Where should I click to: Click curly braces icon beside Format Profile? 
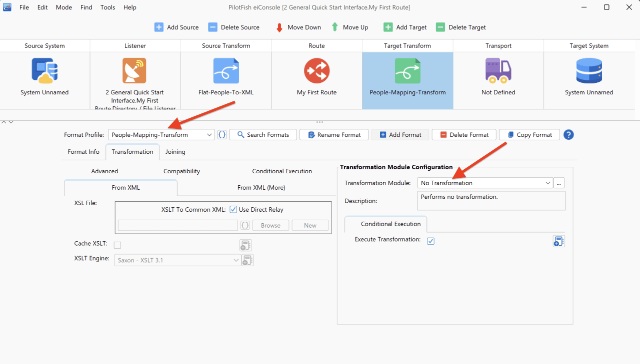click(x=222, y=135)
